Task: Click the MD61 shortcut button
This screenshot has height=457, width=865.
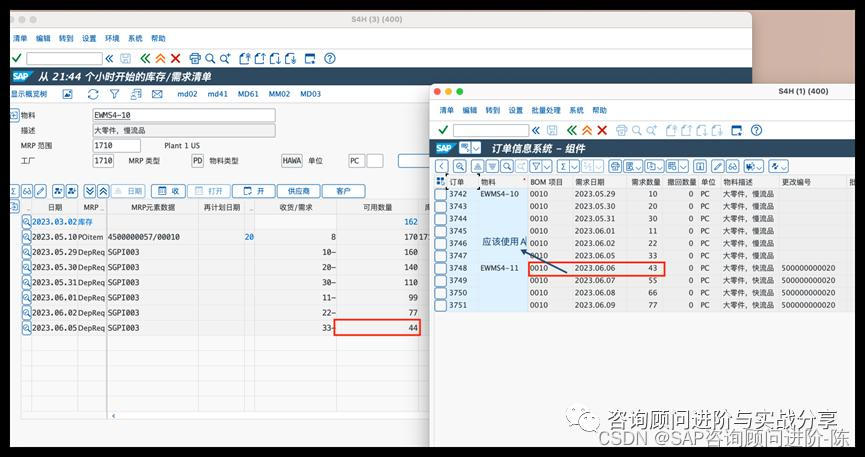Action: pyautogui.click(x=248, y=94)
